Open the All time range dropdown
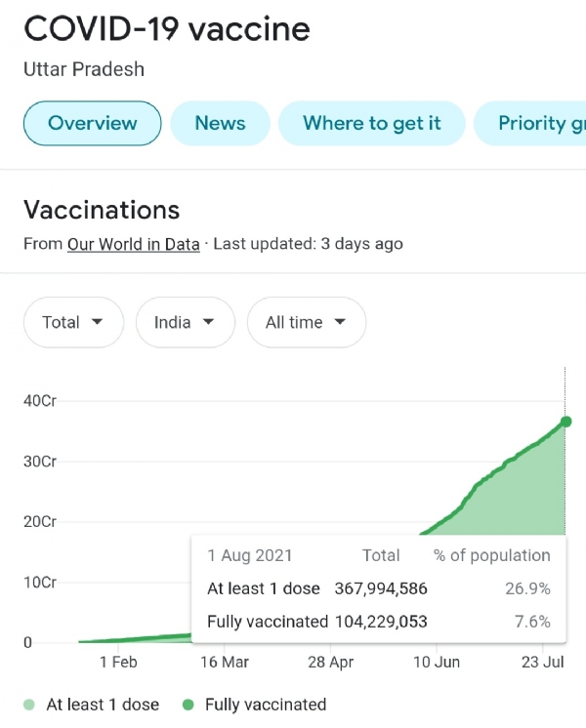Viewport: 586px width, 728px height. (x=307, y=322)
